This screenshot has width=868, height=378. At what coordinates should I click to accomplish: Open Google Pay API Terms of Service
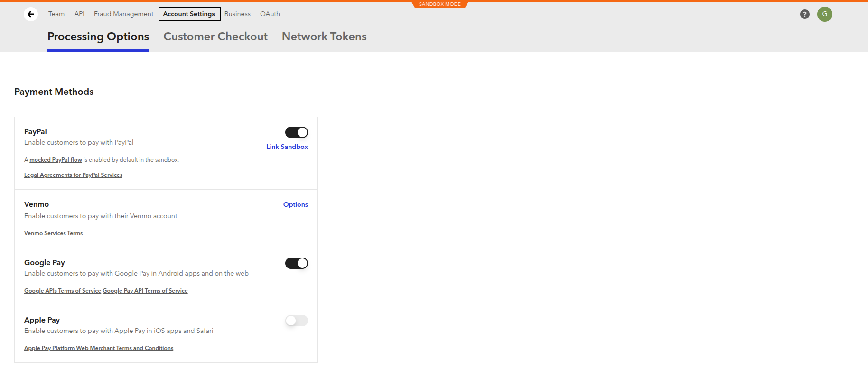pyautogui.click(x=145, y=291)
